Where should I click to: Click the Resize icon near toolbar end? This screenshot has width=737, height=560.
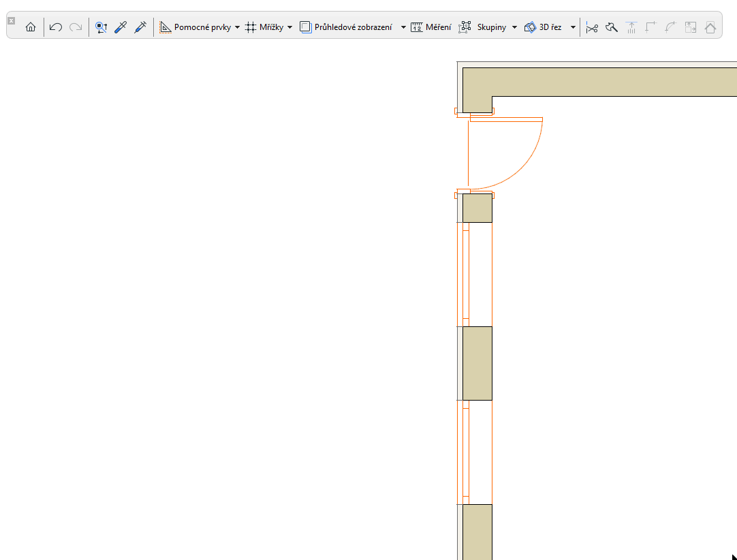[690, 27]
